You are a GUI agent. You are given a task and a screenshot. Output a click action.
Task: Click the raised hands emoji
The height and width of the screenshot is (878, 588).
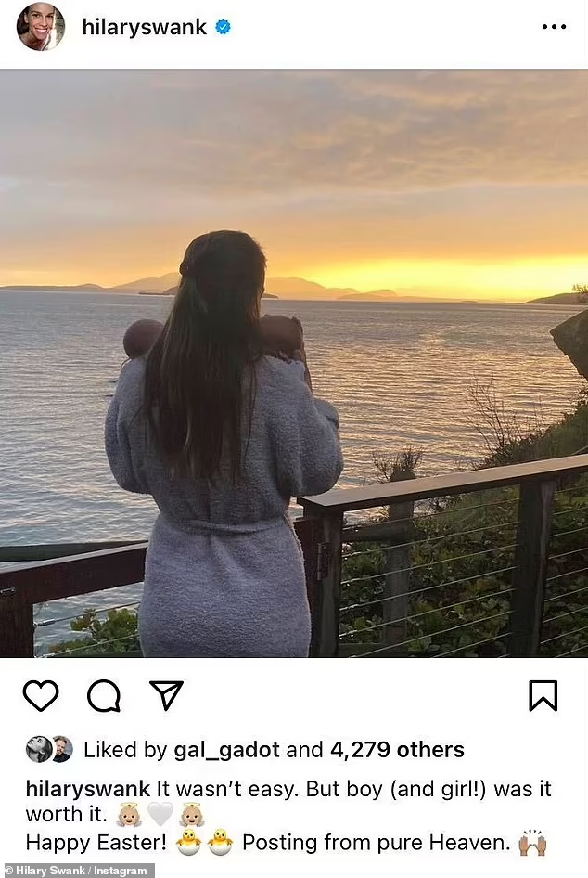point(532,842)
